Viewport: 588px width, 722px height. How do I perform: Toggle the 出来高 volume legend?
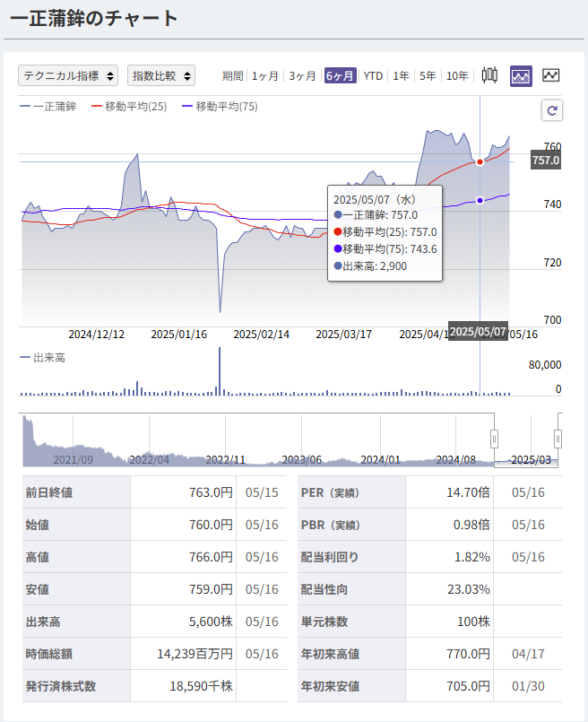pos(42,358)
